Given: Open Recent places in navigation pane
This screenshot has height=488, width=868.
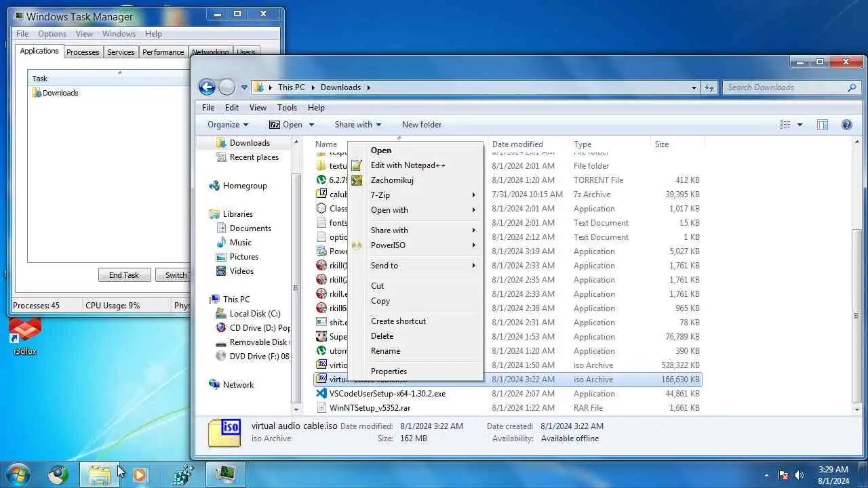Looking at the screenshot, I should pos(254,157).
